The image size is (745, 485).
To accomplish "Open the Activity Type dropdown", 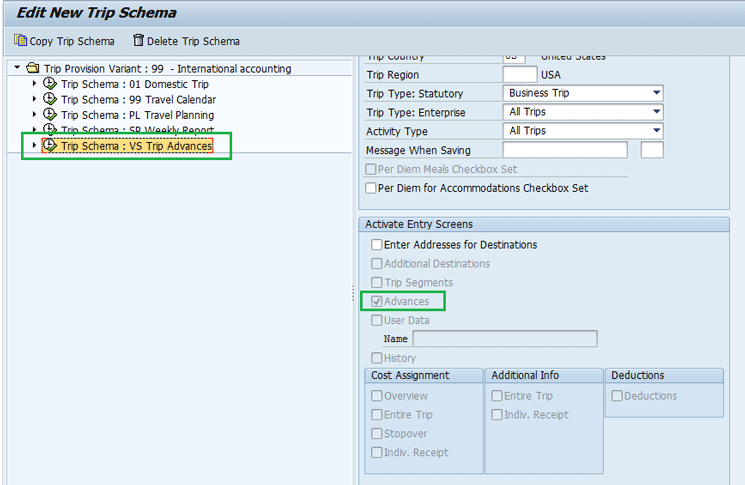I will click(x=656, y=131).
